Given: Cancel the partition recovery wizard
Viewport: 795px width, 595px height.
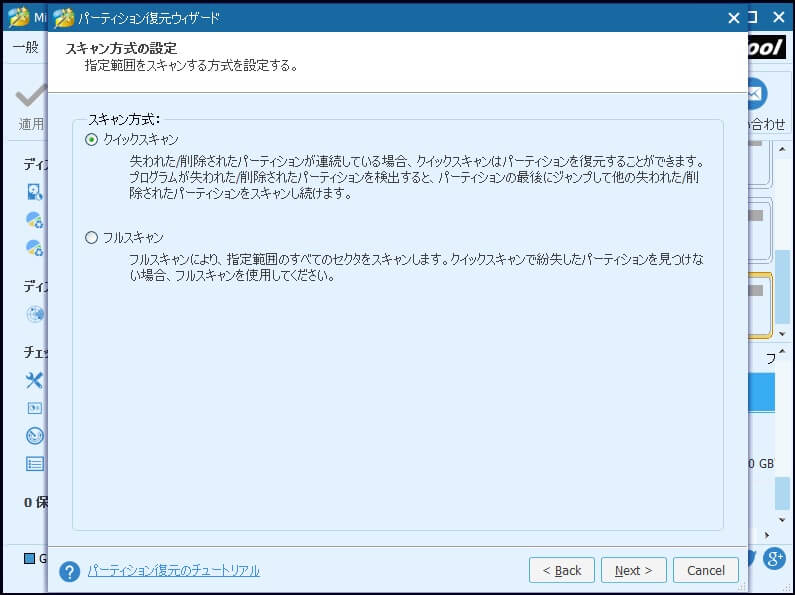Looking at the screenshot, I should click(706, 570).
